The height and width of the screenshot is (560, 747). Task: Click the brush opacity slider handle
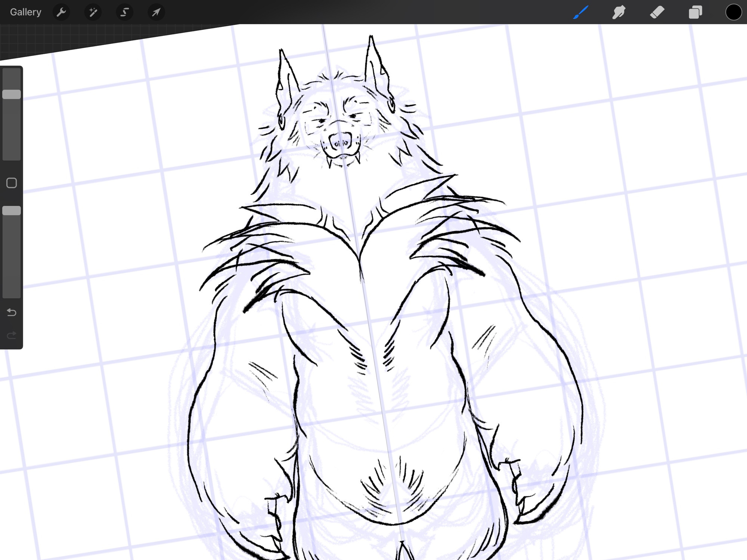(12, 211)
